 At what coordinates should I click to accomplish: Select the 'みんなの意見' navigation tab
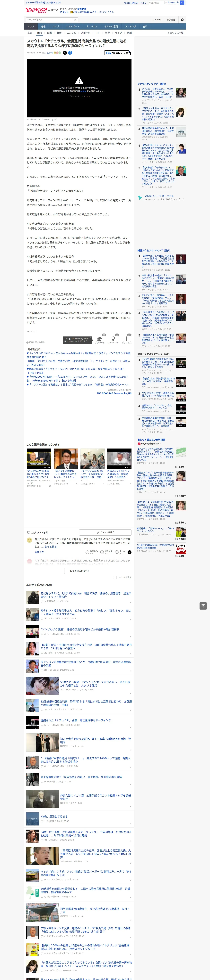pyautogui.click(x=111, y=27)
